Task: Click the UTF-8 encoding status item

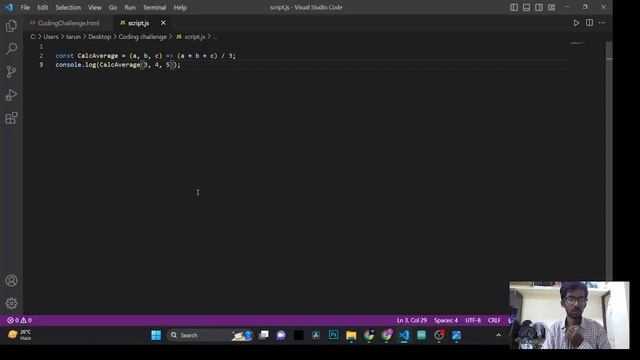Action: pyautogui.click(x=473, y=320)
